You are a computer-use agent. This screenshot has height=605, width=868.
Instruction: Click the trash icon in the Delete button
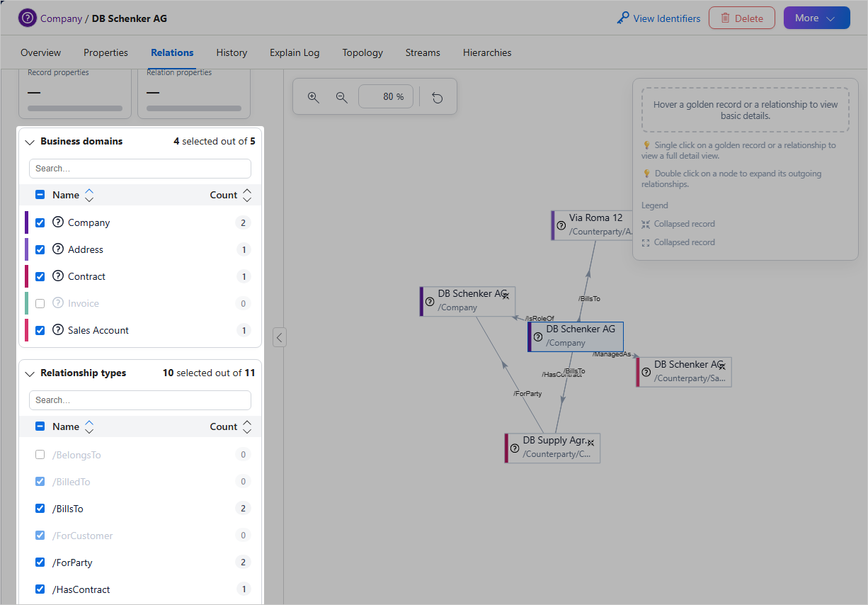725,18
